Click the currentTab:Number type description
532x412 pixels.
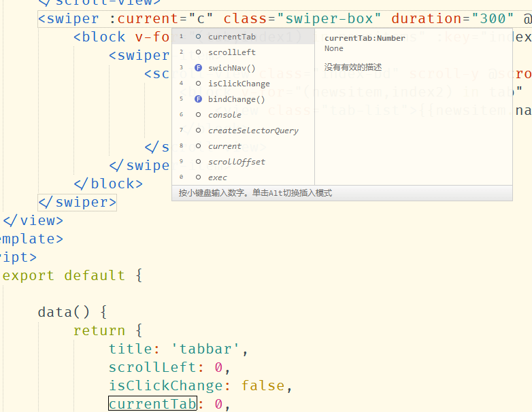pos(365,38)
